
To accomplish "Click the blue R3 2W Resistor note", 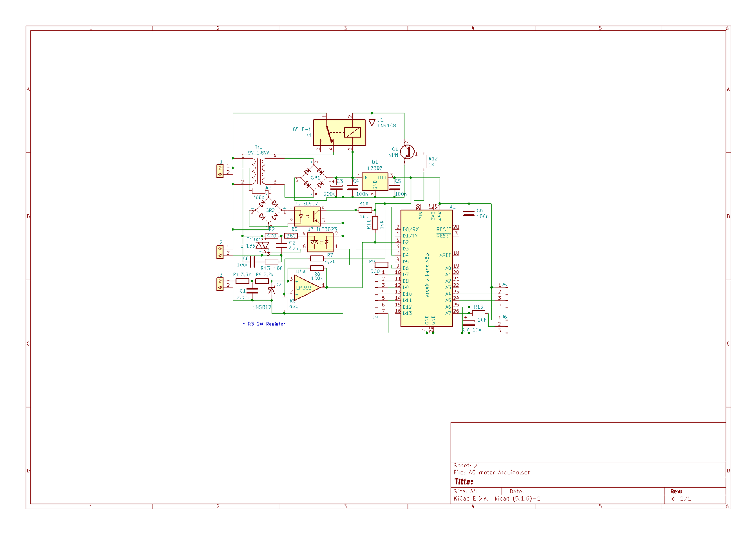I will (x=264, y=324).
